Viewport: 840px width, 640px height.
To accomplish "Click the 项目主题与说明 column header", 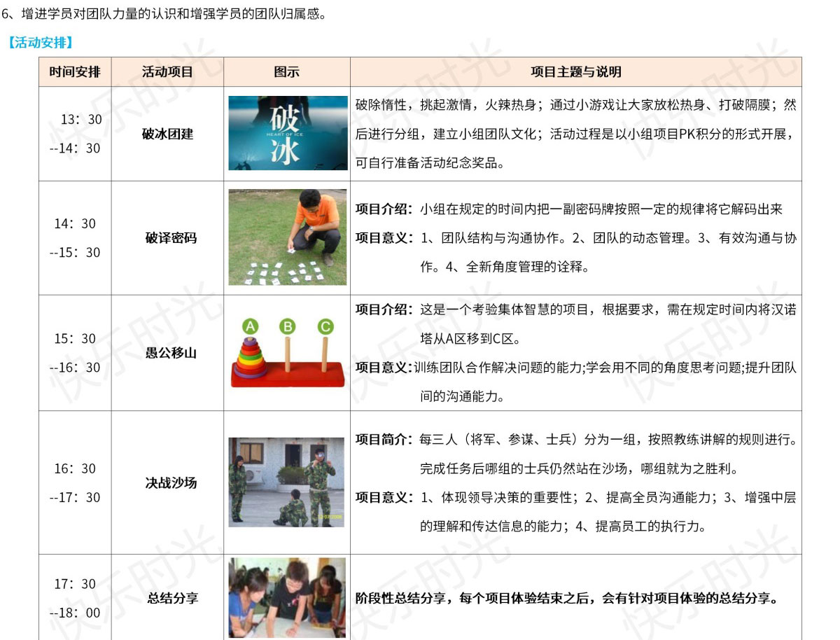I will pyautogui.click(x=576, y=72).
